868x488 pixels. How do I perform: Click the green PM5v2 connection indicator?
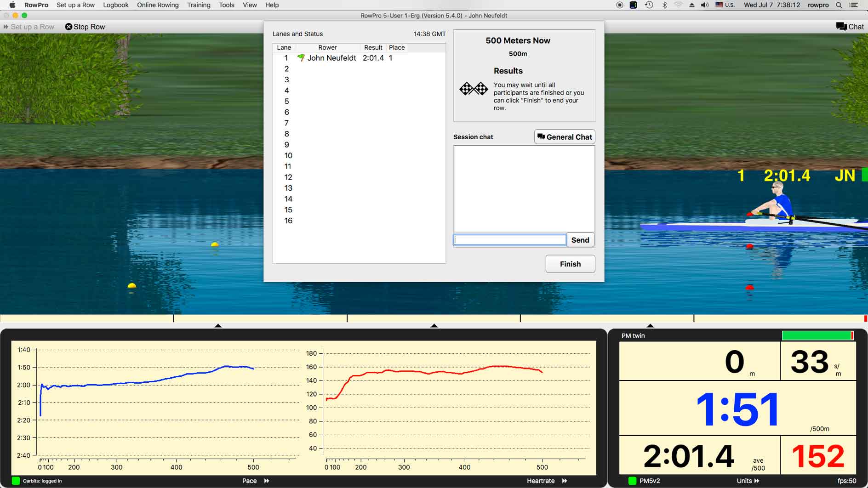click(x=632, y=481)
